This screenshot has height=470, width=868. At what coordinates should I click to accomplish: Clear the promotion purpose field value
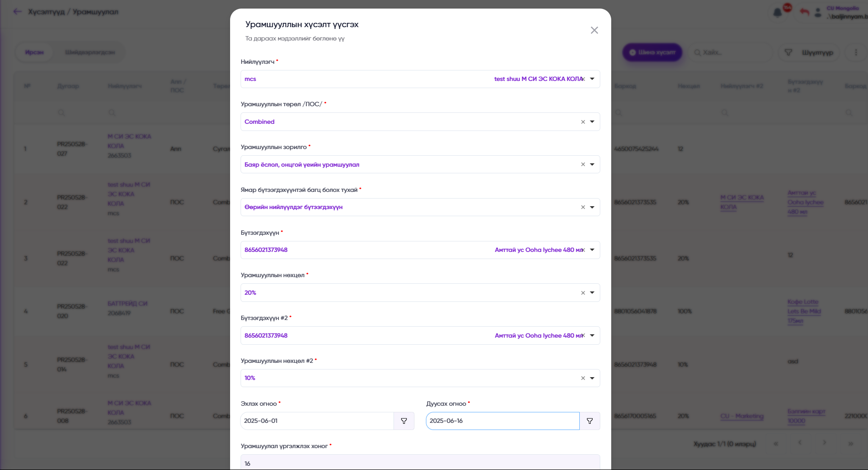click(583, 164)
